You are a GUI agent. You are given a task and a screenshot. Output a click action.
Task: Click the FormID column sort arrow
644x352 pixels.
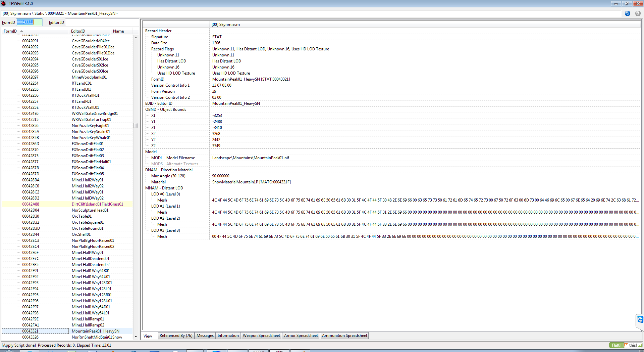click(21, 31)
